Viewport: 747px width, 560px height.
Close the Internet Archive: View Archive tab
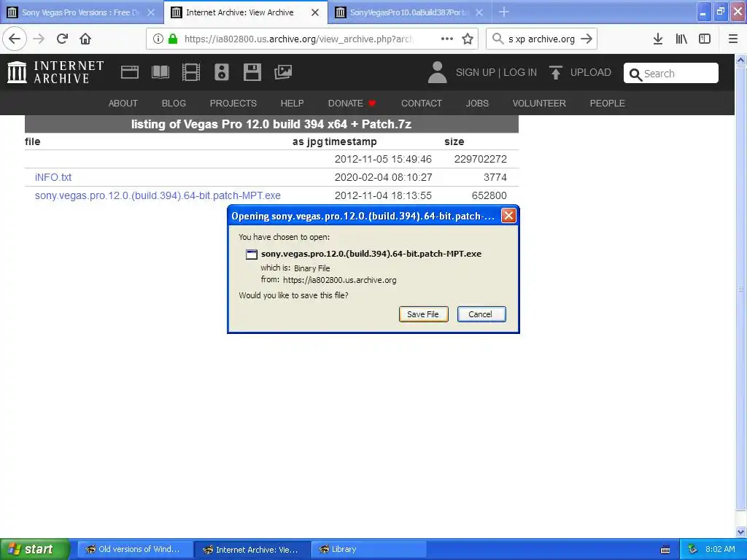coord(315,12)
